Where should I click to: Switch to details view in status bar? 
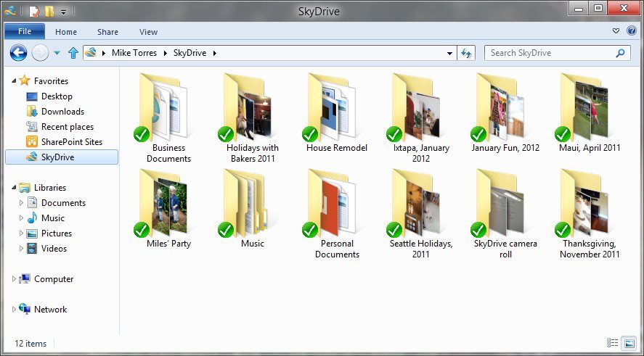[613, 343]
